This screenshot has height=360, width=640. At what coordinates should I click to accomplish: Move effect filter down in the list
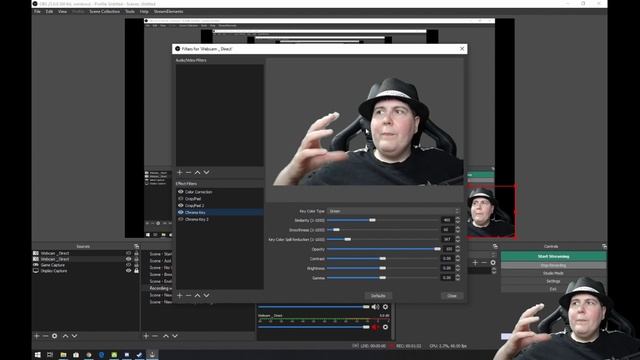click(207, 296)
